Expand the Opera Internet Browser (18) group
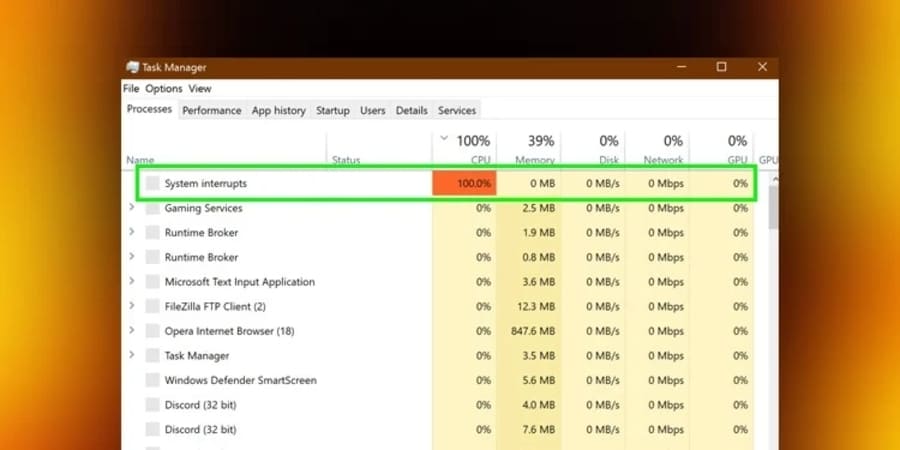900x450 pixels. coord(132,330)
